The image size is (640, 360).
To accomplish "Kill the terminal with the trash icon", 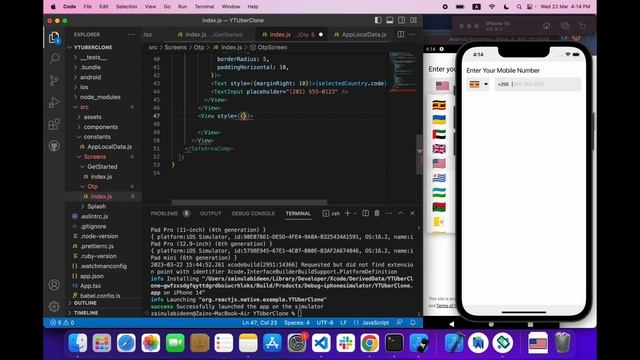I will (377, 213).
